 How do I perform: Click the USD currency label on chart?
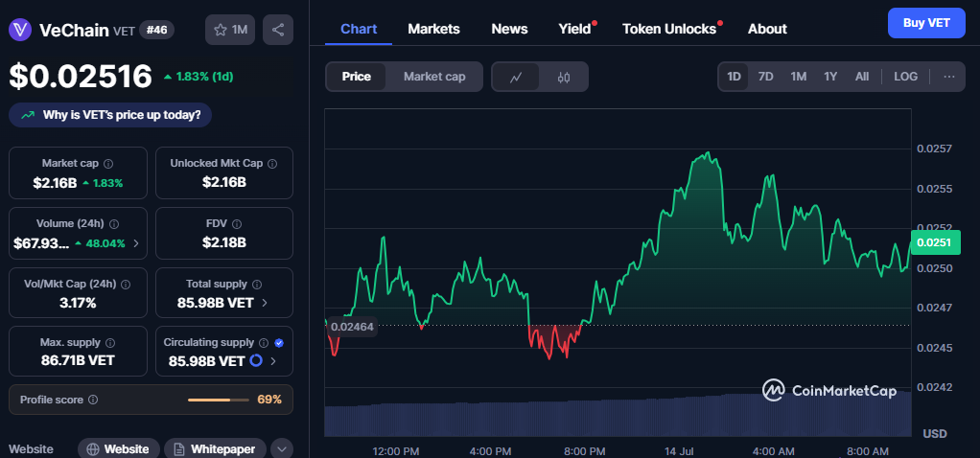pos(935,434)
